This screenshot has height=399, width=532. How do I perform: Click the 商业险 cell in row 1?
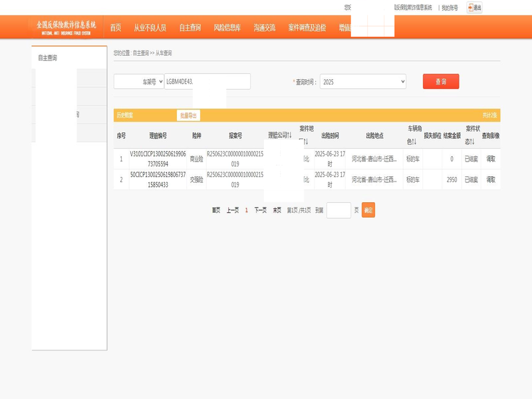click(196, 159)
